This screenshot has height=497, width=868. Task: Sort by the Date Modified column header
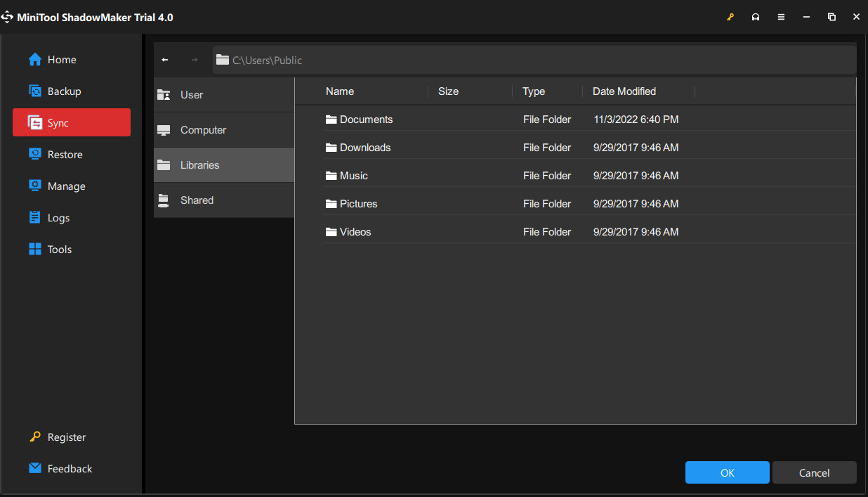point(624,91)
